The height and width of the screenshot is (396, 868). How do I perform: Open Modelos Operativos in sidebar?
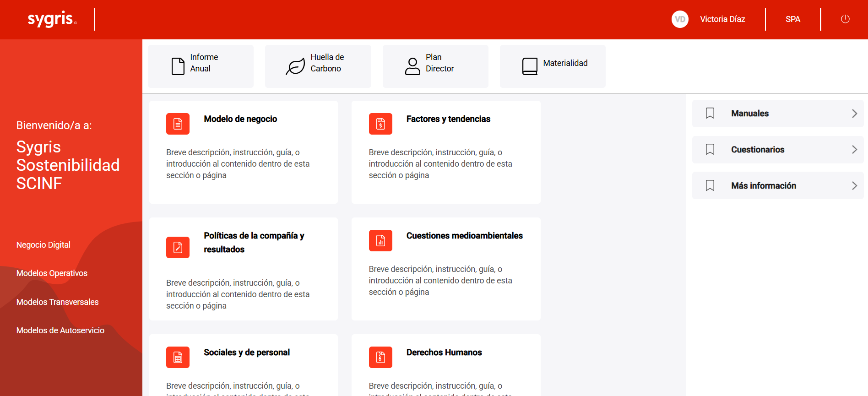click(52, 273)
